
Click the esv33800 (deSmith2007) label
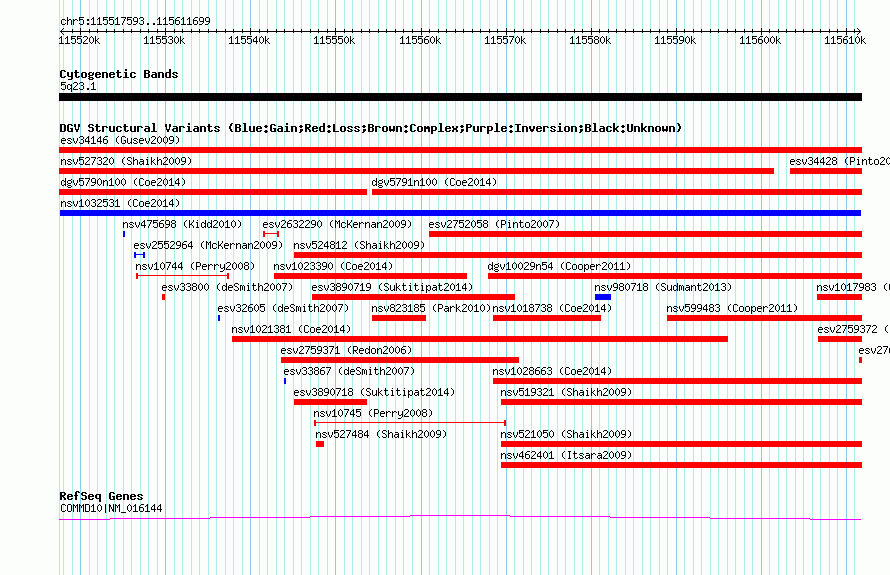tap(227, 287)
